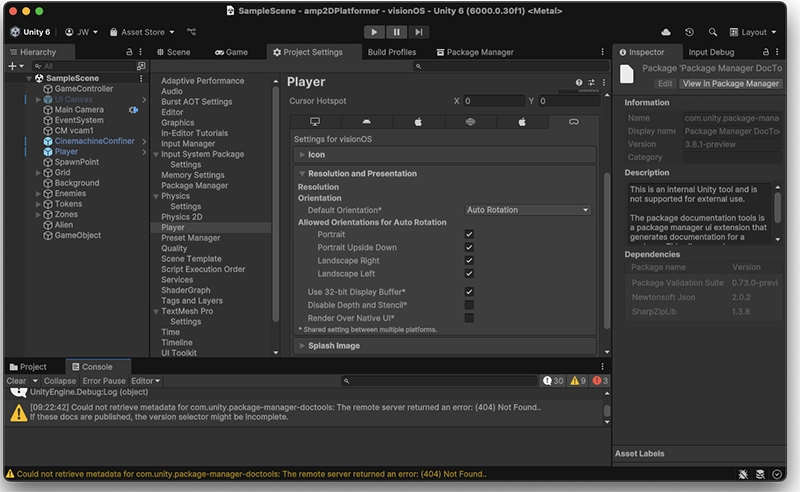The image size is (800, 492).
Task: Click the View in Package Manager button
Action: [x=731, y=84]
